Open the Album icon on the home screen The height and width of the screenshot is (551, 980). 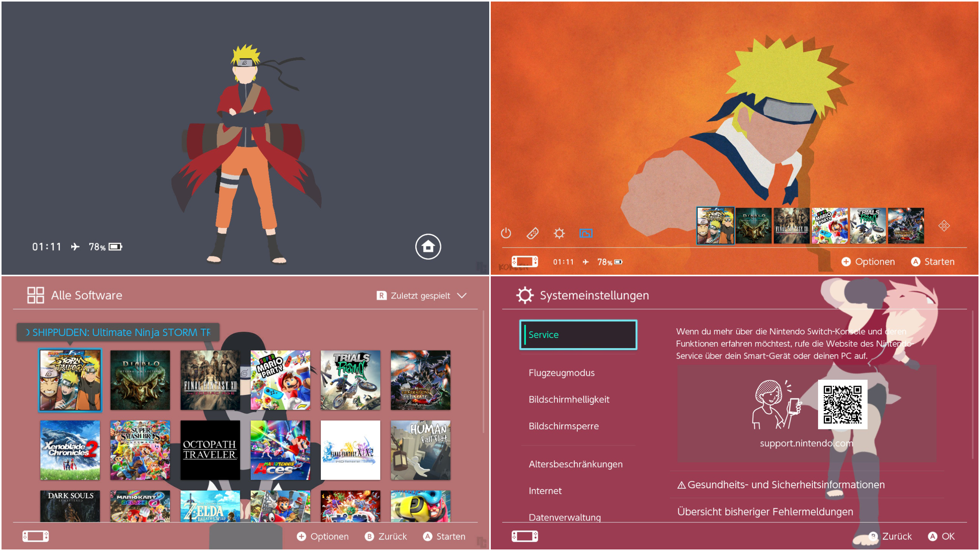(x=586, y=233)
